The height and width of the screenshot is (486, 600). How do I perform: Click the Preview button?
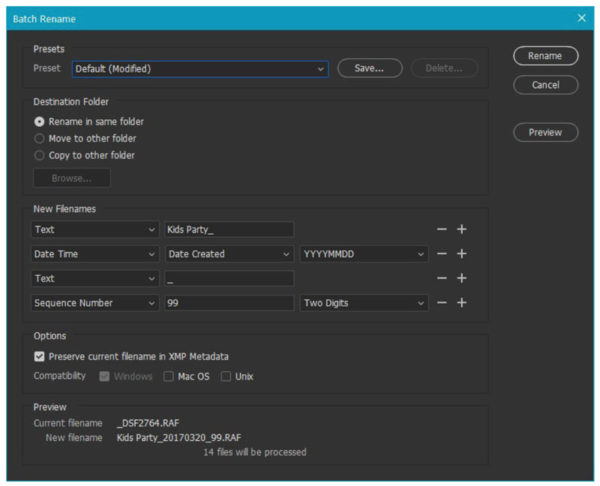coord(546,132)
